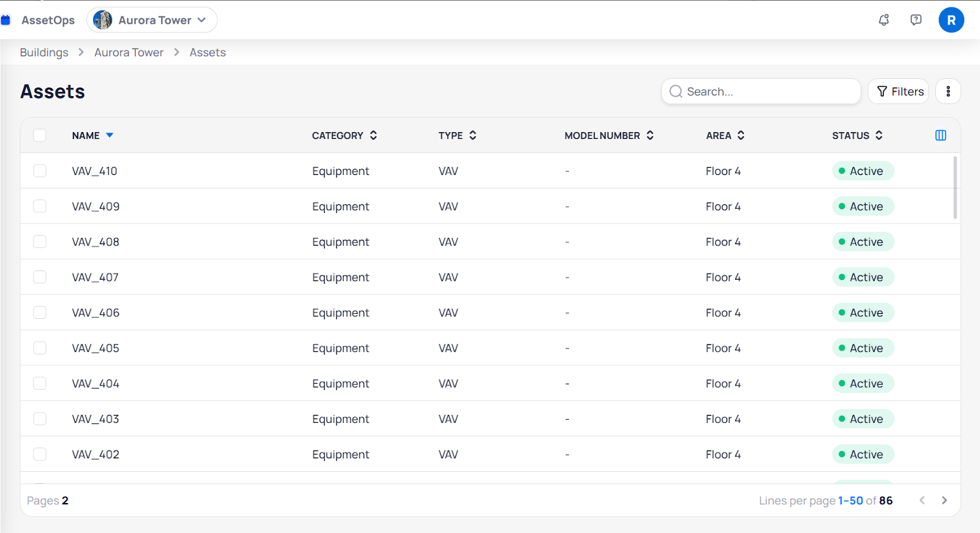Go to previous page arrow
The width and height of the screenshot is (980, 533).
point(922,501)
